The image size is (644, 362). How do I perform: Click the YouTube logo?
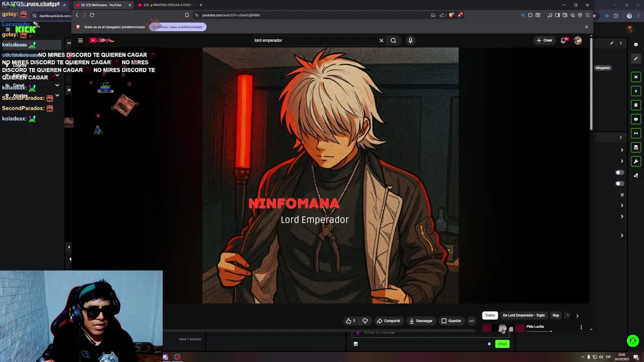[102, 40]
